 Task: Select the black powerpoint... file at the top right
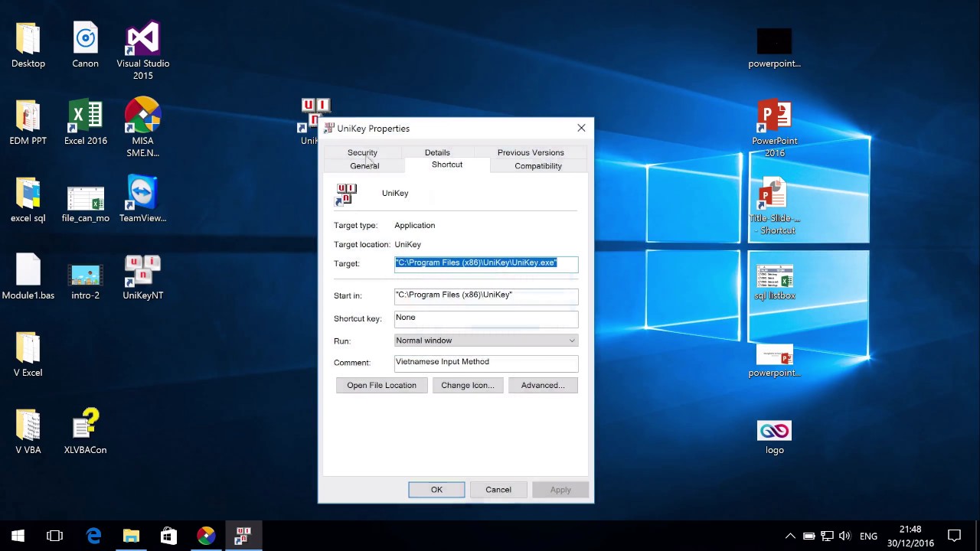tap(775, 47)
